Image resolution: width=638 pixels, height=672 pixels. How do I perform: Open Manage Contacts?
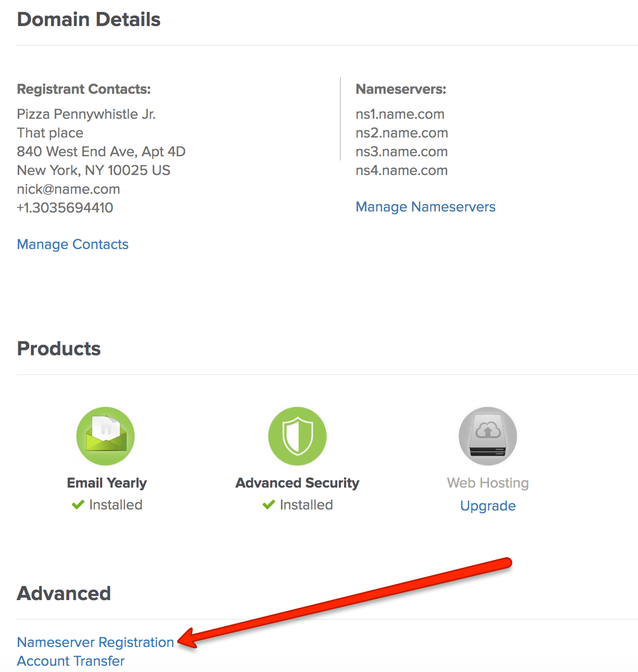coord(72,244)
